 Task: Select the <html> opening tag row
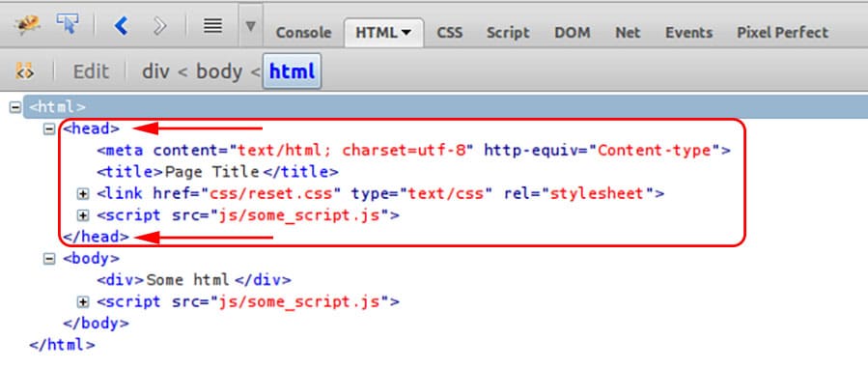pyautogui.click(x=445, y=107)
